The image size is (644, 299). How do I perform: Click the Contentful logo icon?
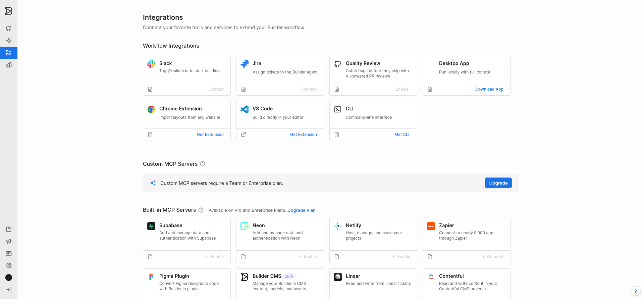(x=431, y=277)
